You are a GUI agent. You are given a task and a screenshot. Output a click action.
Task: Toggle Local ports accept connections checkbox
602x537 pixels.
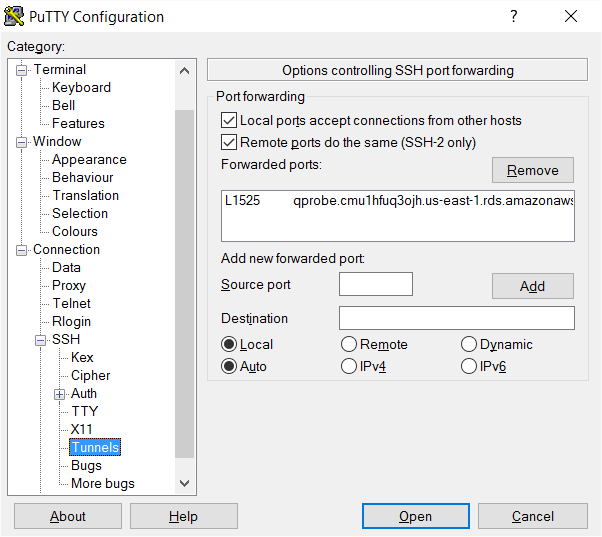pyautogui.click(x=229, y=120)
